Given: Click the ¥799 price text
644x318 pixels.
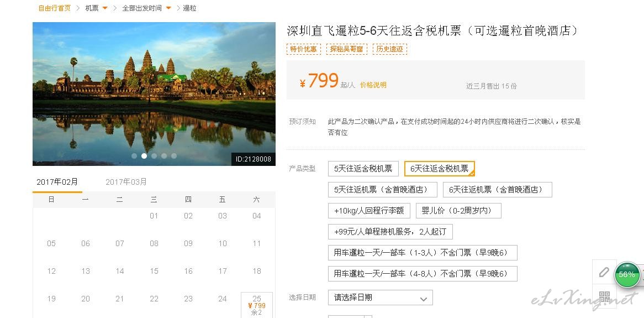Looking at the screenshot, I should [x=319, y=81].
